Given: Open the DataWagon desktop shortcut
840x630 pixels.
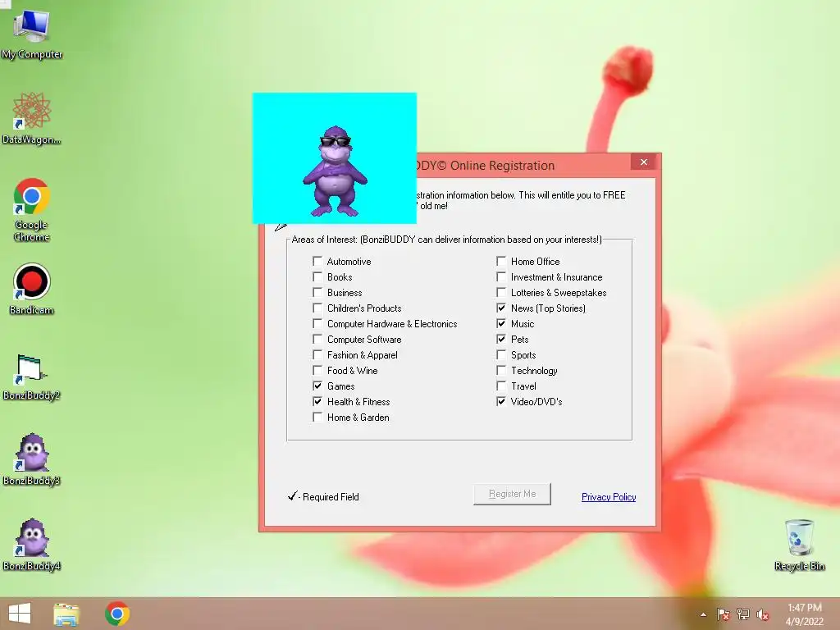Looking at the screenshot, I should (32, 118).
